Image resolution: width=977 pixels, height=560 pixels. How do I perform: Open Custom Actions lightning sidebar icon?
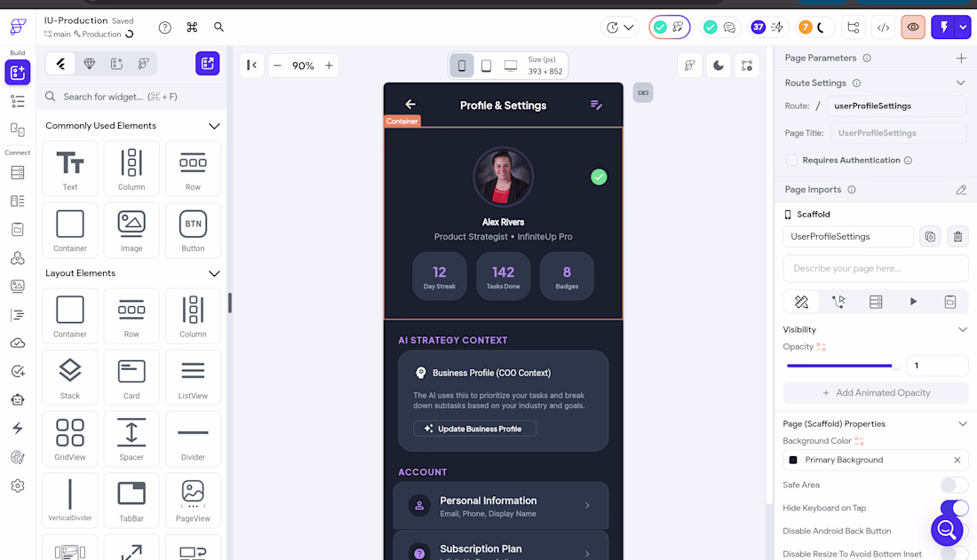point(18,428)
